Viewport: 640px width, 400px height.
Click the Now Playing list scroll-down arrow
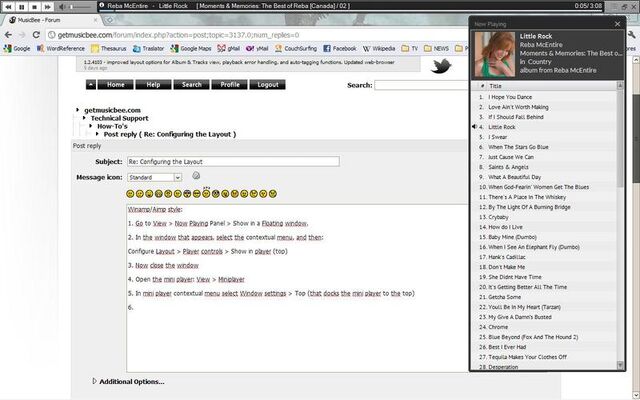[620, 365]
